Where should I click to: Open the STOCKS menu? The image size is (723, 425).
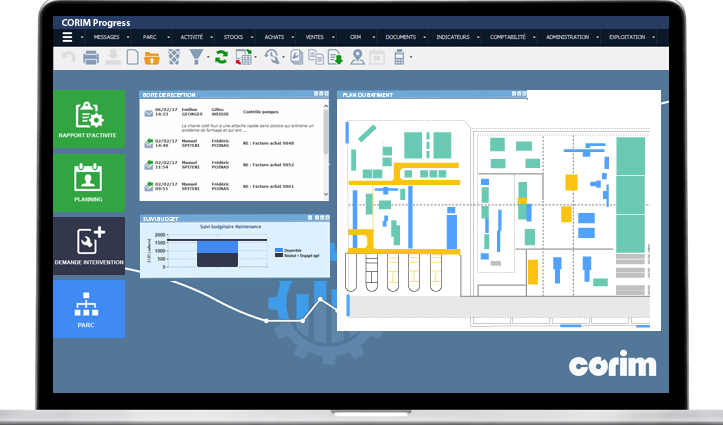click(233, 37)
